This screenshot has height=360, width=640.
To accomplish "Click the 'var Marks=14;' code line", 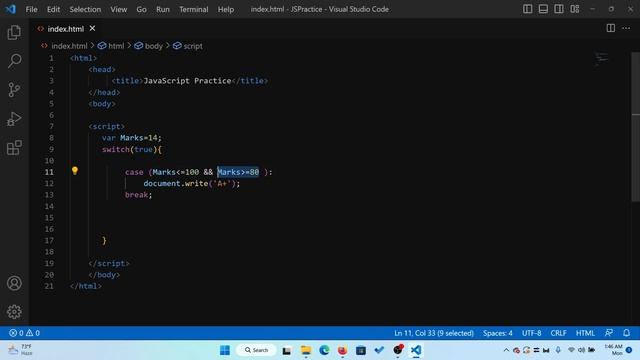I will 131,138.
